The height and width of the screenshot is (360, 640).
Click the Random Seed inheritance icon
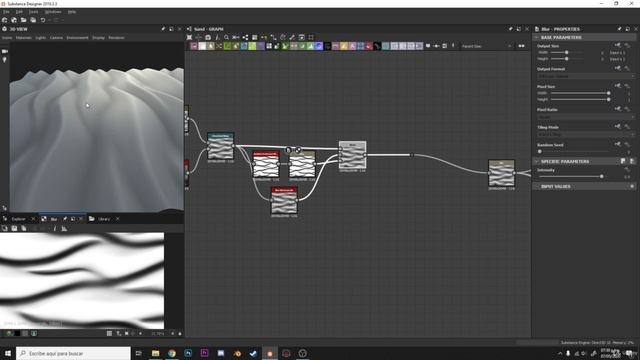618,144
